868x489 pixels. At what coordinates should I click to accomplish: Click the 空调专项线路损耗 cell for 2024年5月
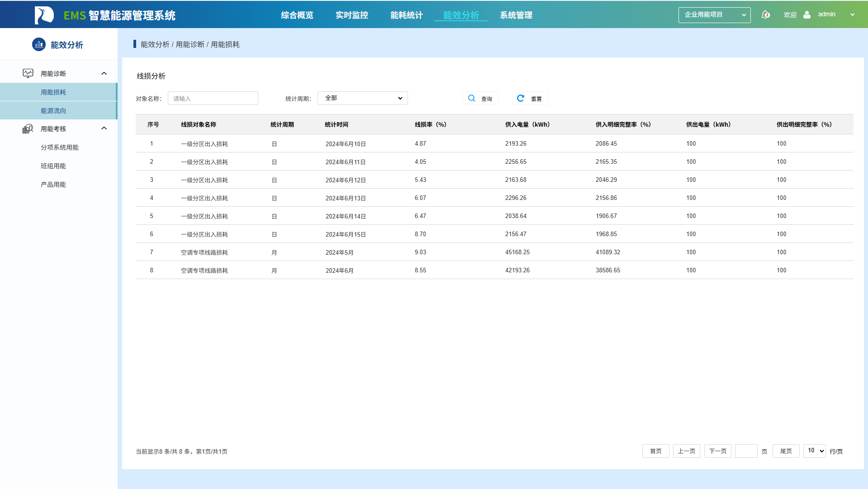pos(204,252)
